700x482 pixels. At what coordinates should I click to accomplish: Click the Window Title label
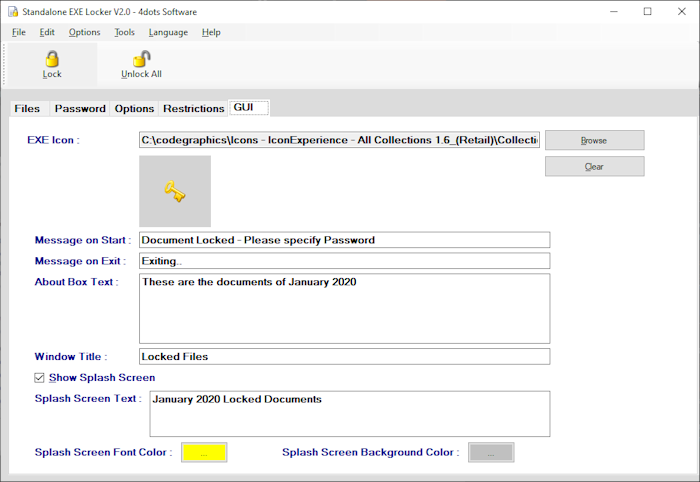point(71,357)
